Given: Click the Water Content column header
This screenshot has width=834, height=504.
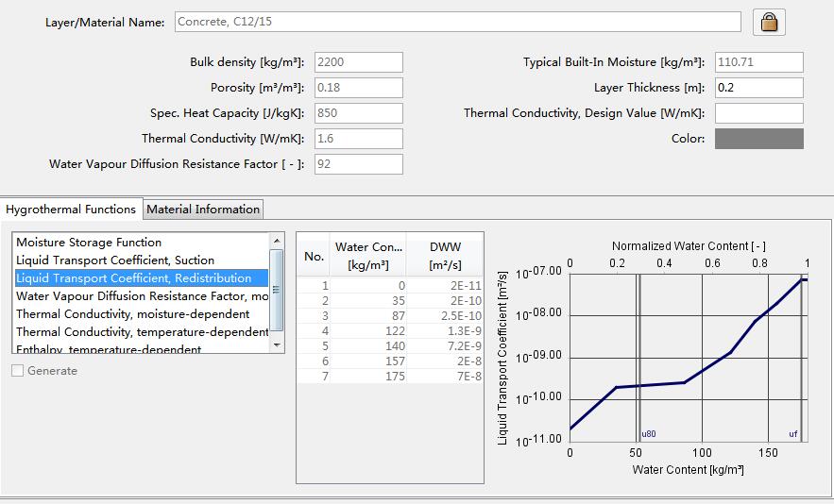Looking at the screenshot, I should tap(368, 256).
